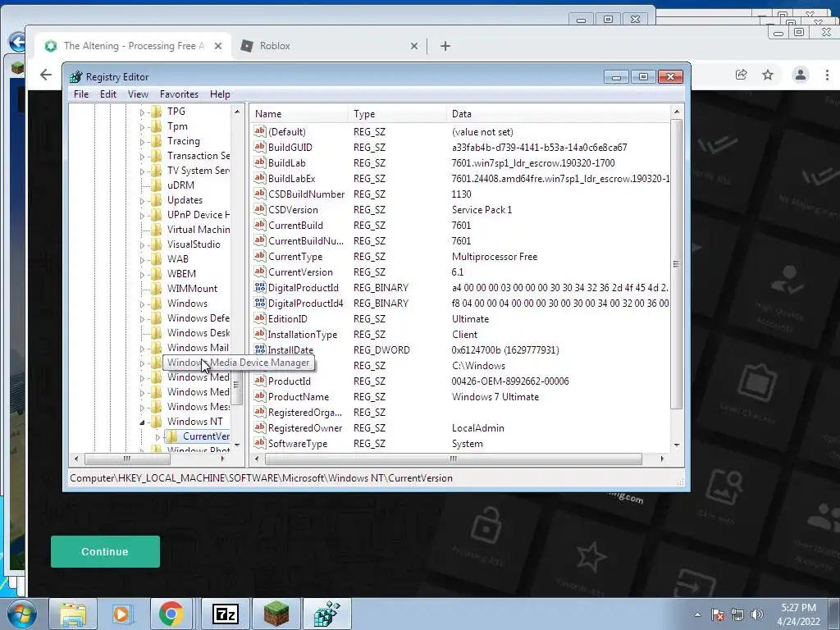Select the CurrentVersion value name in list
The image size is (840, 630).
point(300,272)
